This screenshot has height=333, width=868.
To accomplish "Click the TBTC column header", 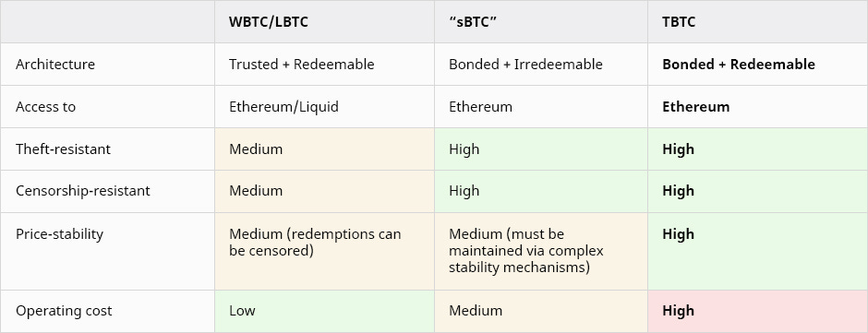I will click(x=758, y=21).
